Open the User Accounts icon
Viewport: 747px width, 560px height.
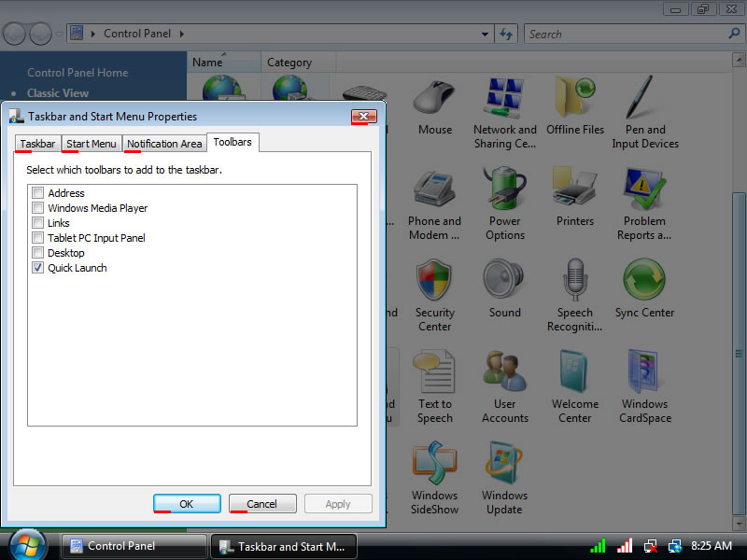tap(504, 375)
